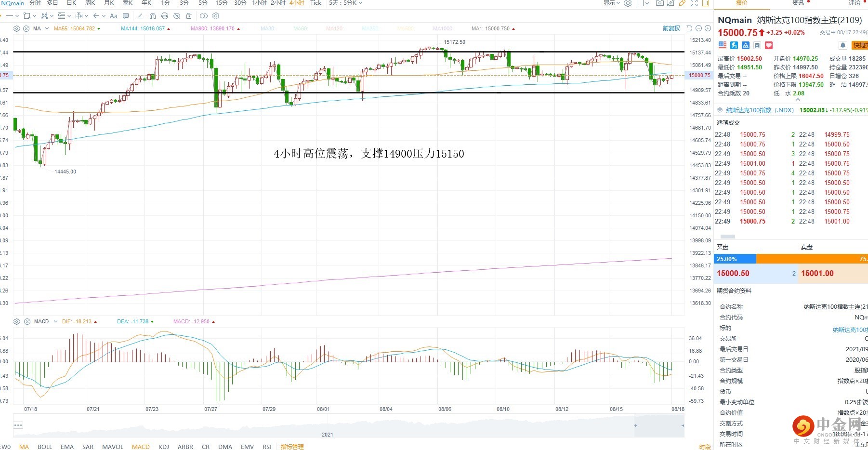Enter fullscreen chart mode
The image size is (868, 450).
[694, 3]
